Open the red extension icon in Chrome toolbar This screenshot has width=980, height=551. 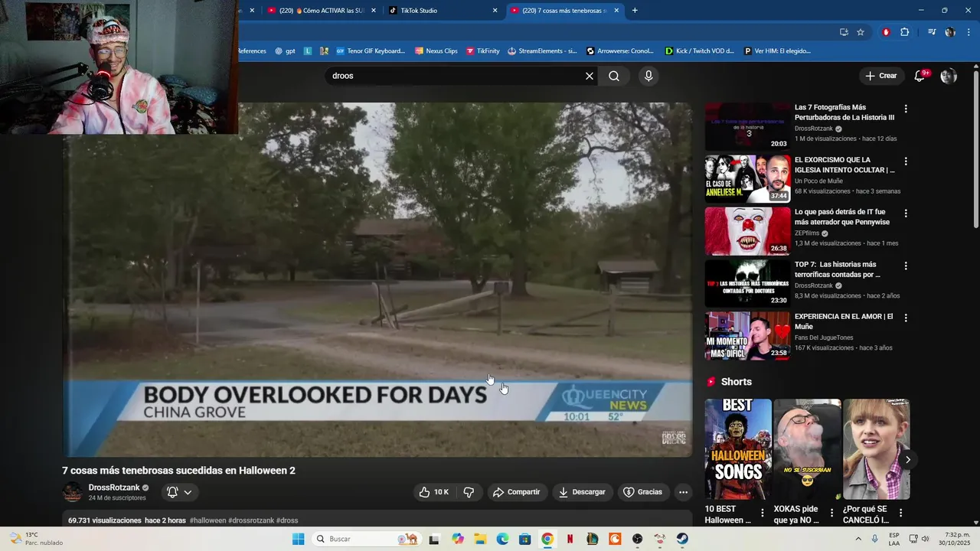[886, 32]
